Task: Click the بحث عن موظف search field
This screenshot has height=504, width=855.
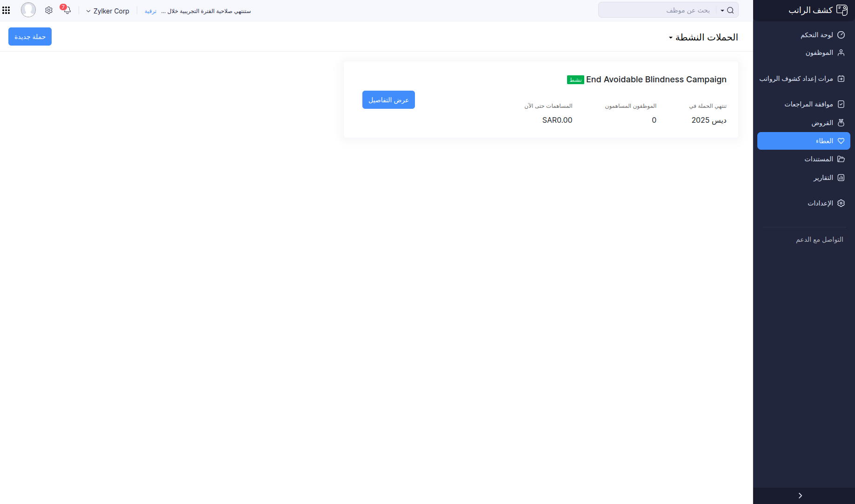Action: (x=661, y=10)
